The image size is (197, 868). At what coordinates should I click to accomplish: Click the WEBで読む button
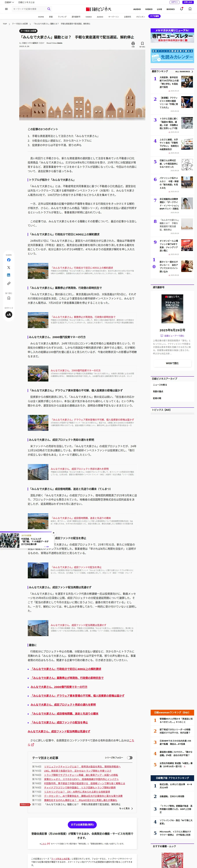(x=172, y=363)
